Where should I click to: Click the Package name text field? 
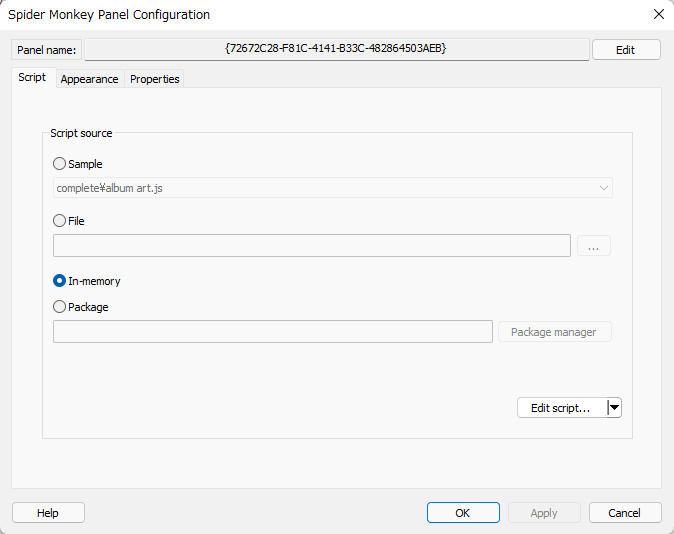coord(272,332)
